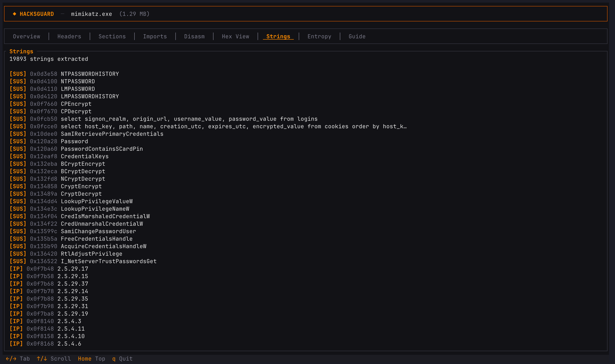Select the CredentialKeys string row
Image resolution: width=615 pixels, height=364 pixels.
tap(59, 156)
